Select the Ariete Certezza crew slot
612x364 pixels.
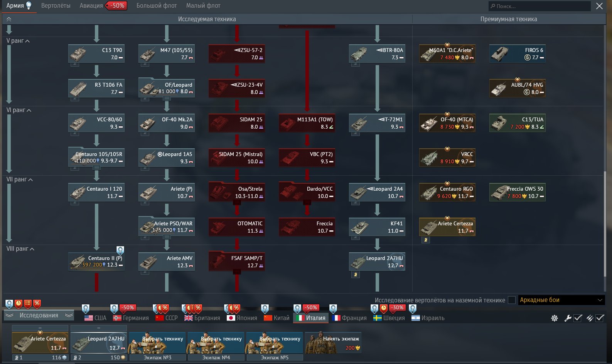tap(40, 343)
